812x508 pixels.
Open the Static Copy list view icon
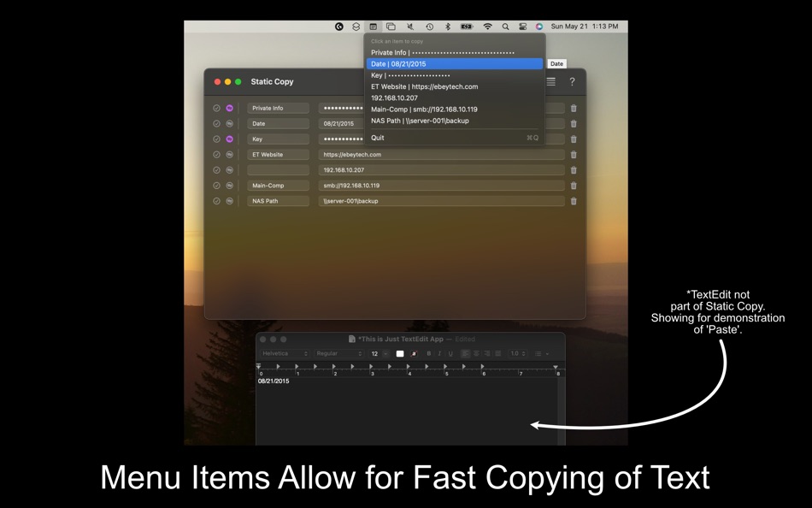pos(551,81)
